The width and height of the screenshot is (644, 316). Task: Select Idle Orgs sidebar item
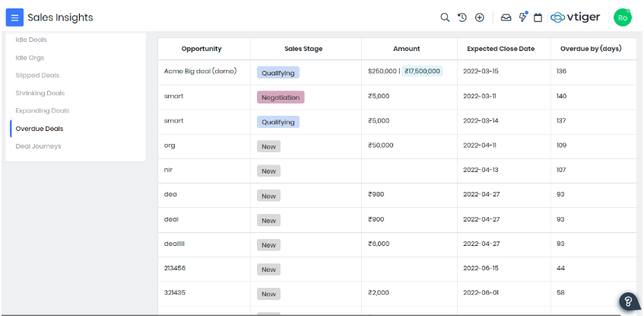click(x=30, y=58)
